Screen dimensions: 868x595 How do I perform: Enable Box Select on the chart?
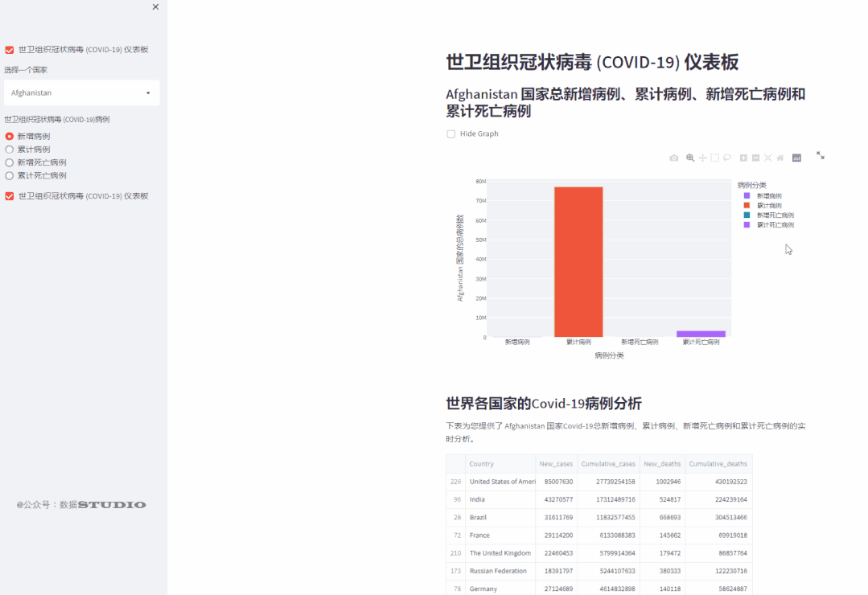(715, 158)
